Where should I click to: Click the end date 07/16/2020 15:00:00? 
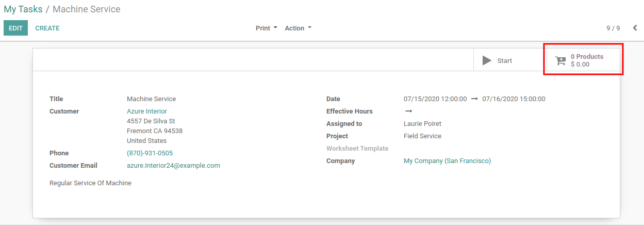(x=514, y=99)
